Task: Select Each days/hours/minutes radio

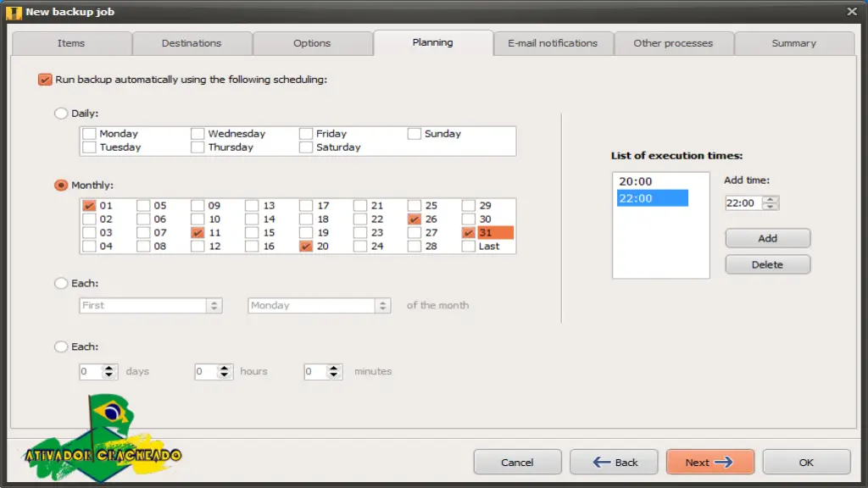Action: pyautogui.click(x=61, y=347)
